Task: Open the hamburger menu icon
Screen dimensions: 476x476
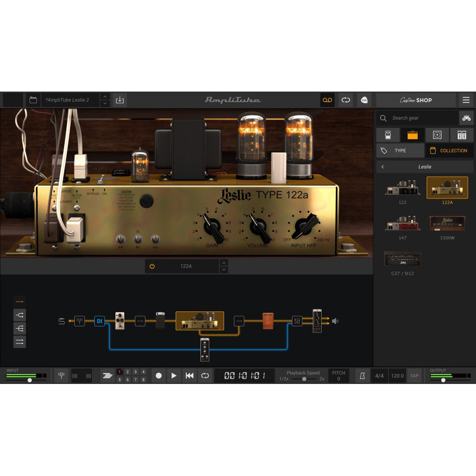Action: click(466, 100)
